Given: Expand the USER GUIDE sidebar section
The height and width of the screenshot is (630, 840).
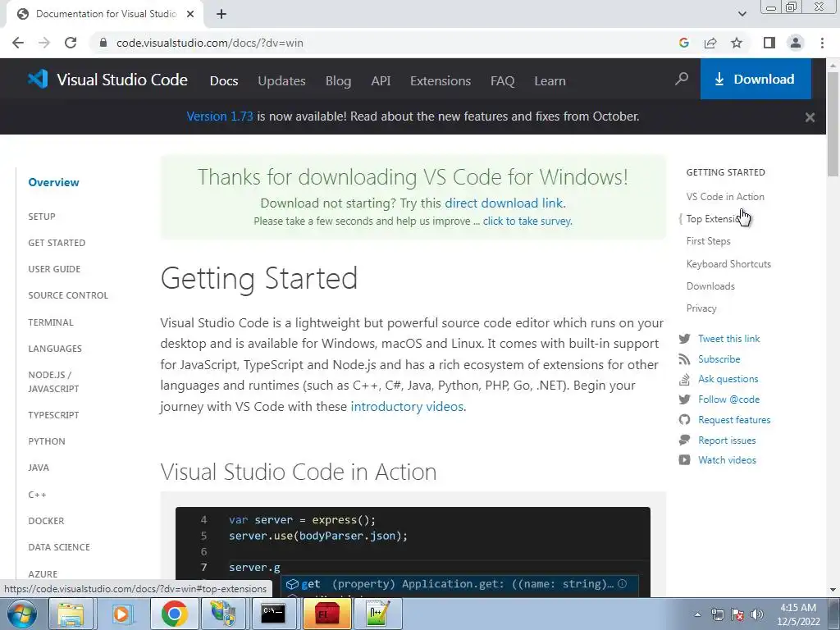Looking at the screenshot, I should point(54,269).
